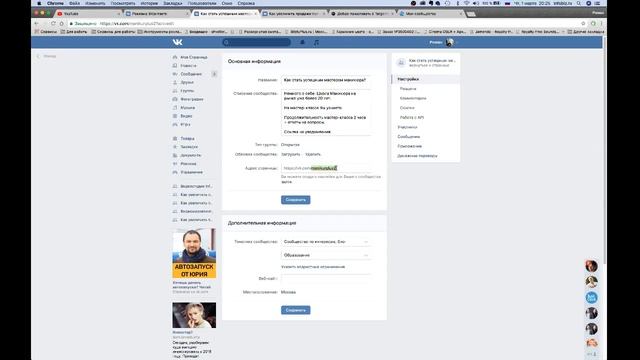Viewport: 640px width, 360px height.
Task: Select Приложения in right menu
Action: click(x=410, y=146)
